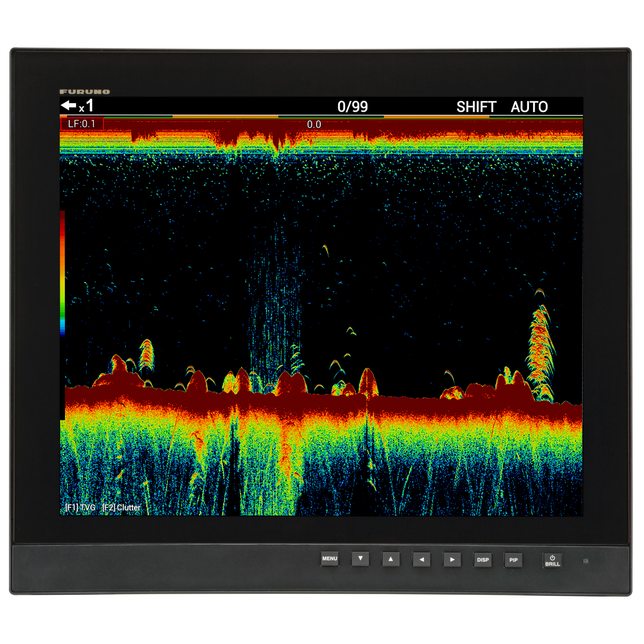Click the small indicator sensor near BRILL
Screen dimensions: 644x644
coord(586,561)
